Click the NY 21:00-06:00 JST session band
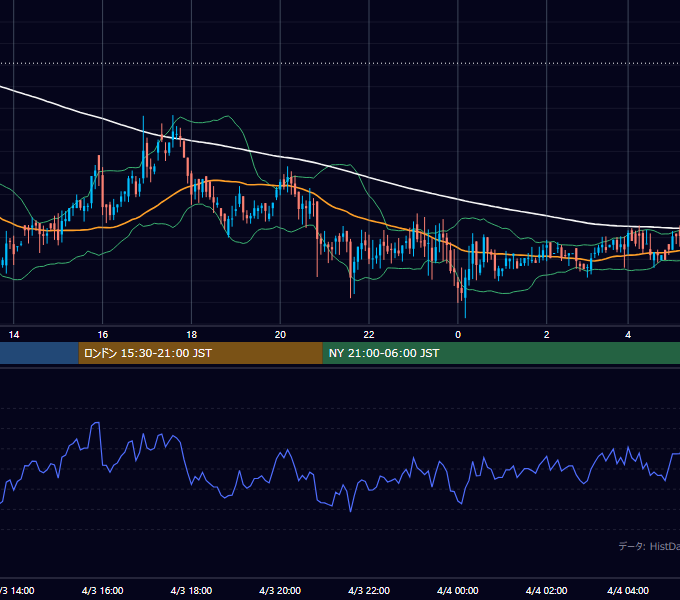680x600 pixels. 501,353
